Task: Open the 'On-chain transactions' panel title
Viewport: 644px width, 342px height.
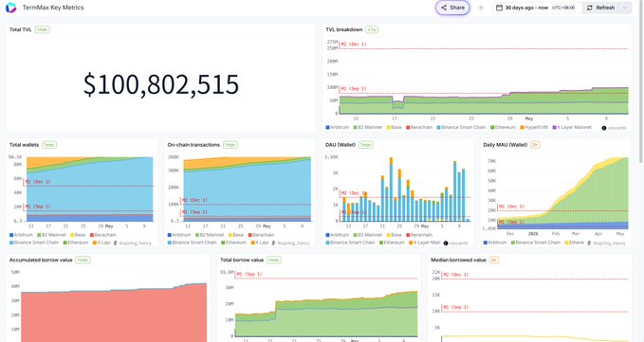Action: (x=193, y=145)
